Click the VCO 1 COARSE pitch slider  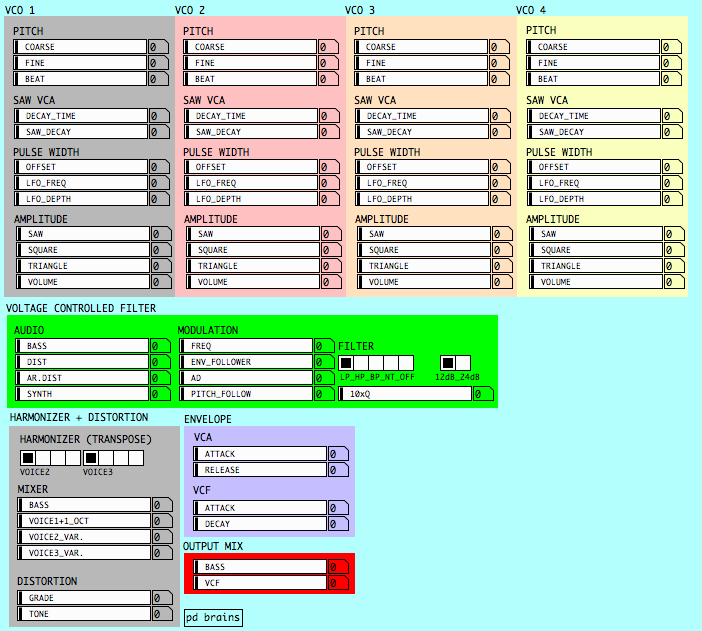[x=81, y=47]
